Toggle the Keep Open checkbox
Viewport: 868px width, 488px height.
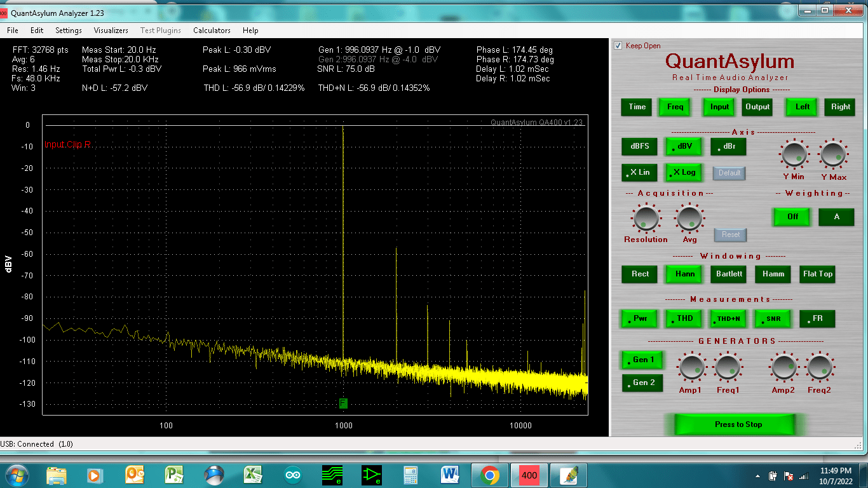point(618,46)
